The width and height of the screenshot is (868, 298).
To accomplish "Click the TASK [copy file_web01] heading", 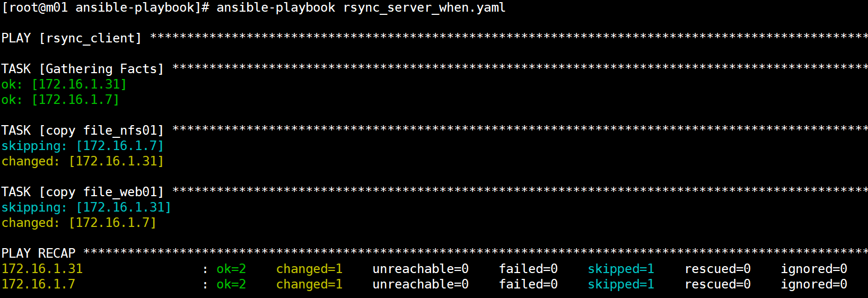I will coord(83,192).
